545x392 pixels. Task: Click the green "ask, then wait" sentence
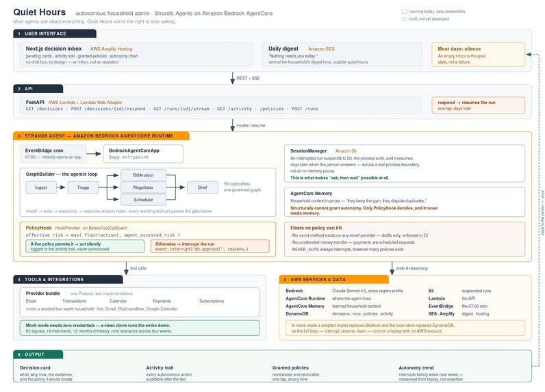pos(340,178)
